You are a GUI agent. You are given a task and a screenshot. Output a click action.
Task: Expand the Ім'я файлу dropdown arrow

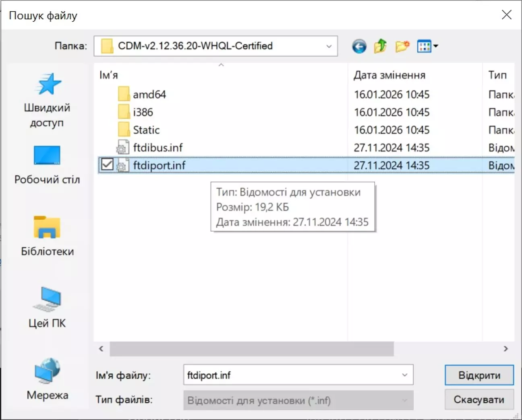tap(404, 375)
